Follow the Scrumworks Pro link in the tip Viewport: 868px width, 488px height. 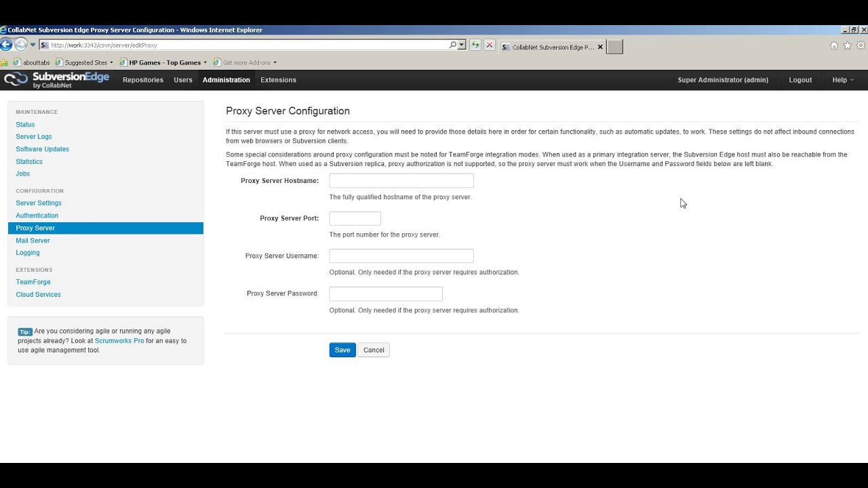tap(119, 341)
